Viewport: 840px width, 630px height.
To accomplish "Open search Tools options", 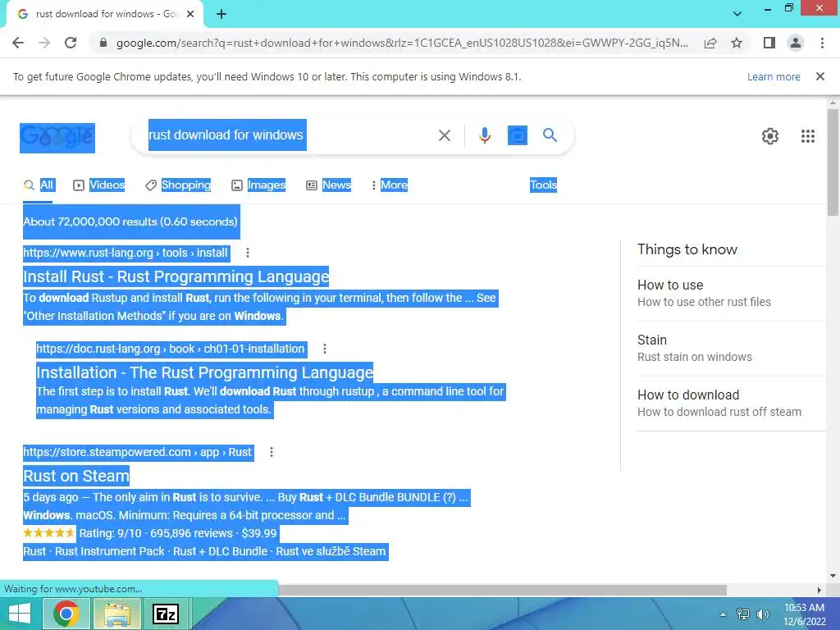I will pyautogui.click(x=543, y=185).
